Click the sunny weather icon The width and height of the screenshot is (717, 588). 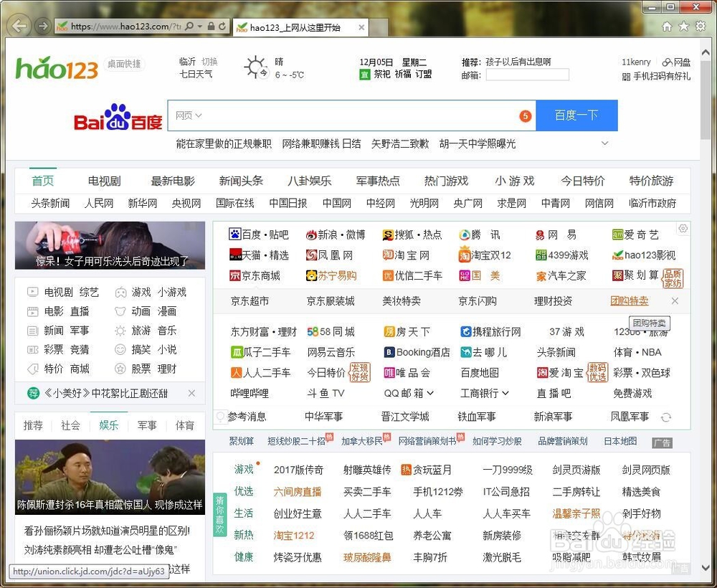[256, 67]
